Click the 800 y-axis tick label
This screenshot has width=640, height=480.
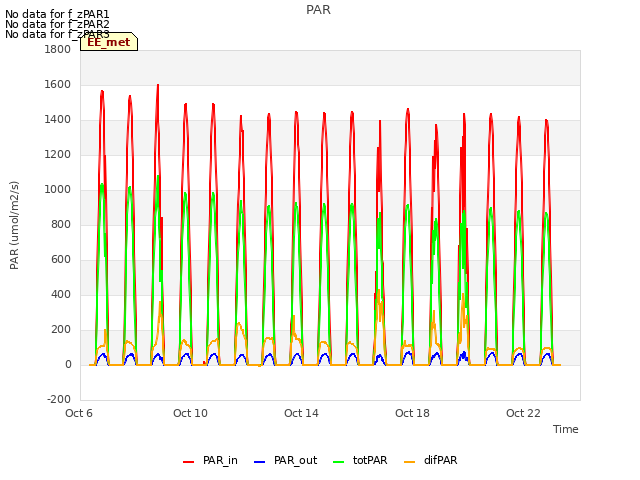61,224
